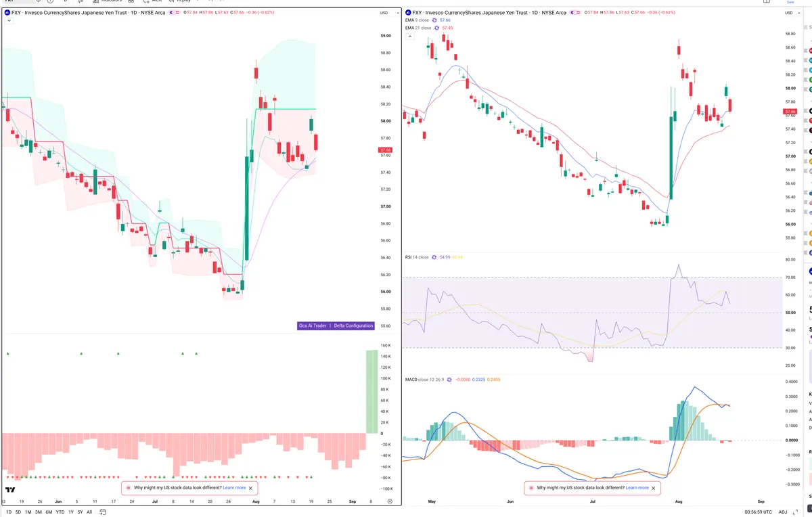Image resolution: width=812 pixels, height=517 pixels.
Task: Click the 70.00 label on RSI axis
Action: coord(789,277)
